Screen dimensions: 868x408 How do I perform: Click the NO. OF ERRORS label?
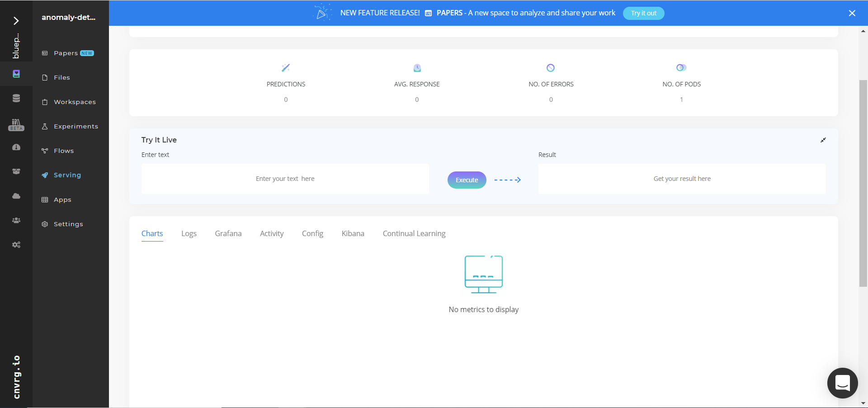tap(551, 84)
